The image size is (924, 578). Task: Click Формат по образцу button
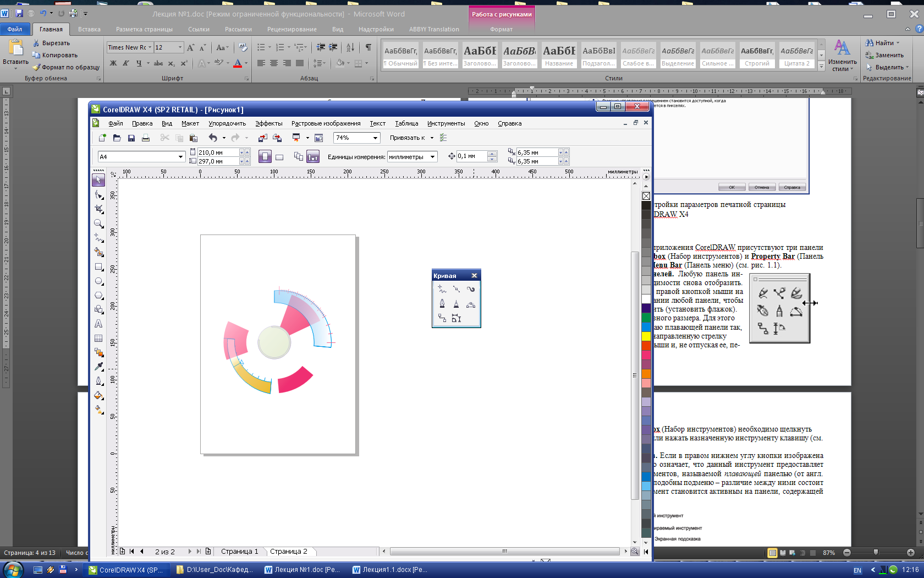pyautogui.click(x=66, y=67)
